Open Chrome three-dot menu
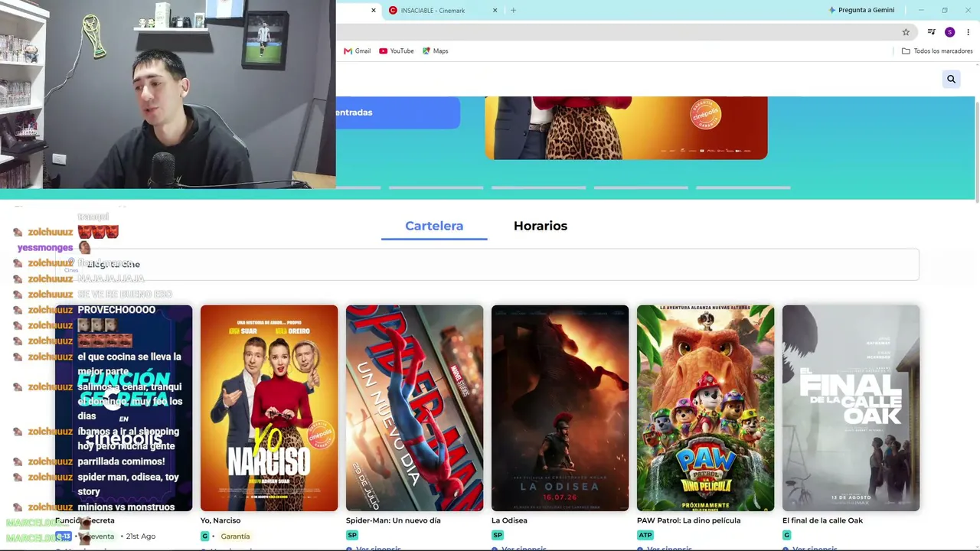 tap(968, 32)
